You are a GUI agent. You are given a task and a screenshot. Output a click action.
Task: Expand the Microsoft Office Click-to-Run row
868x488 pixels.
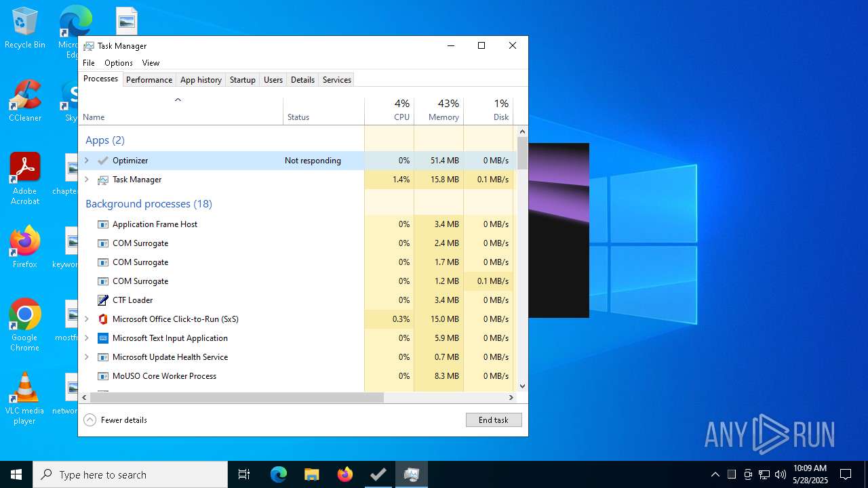pos(86,319)
